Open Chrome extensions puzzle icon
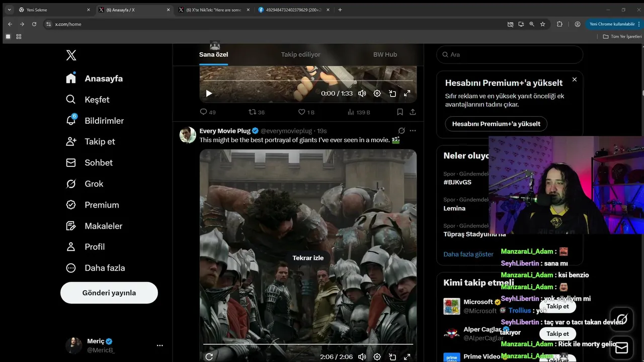This screenshot has width=644, height=362. [x=559, y=24]
